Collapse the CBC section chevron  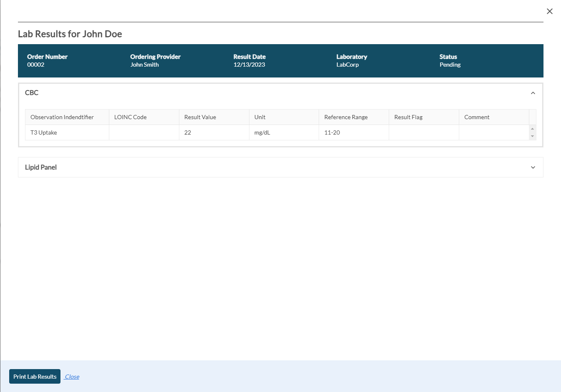click(533, 93)
